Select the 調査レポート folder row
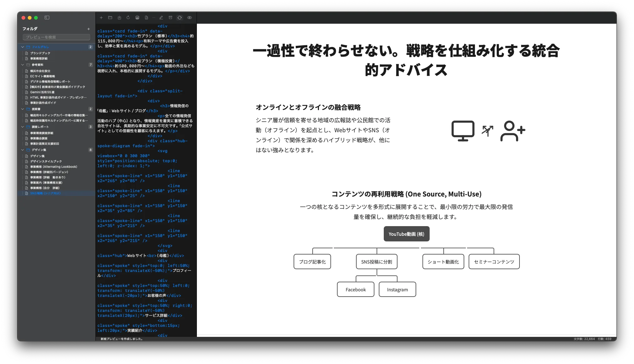Image resolution: width=634 pixels, height=364 pixels. point(56,127)
